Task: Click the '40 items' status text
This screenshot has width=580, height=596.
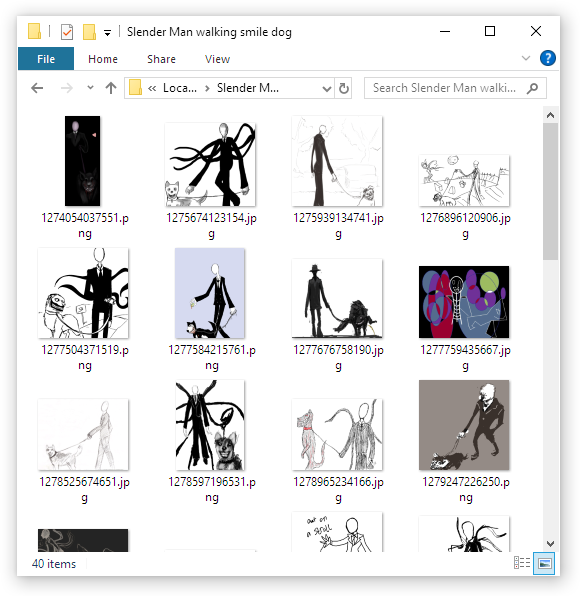Action: coord(54,564)
